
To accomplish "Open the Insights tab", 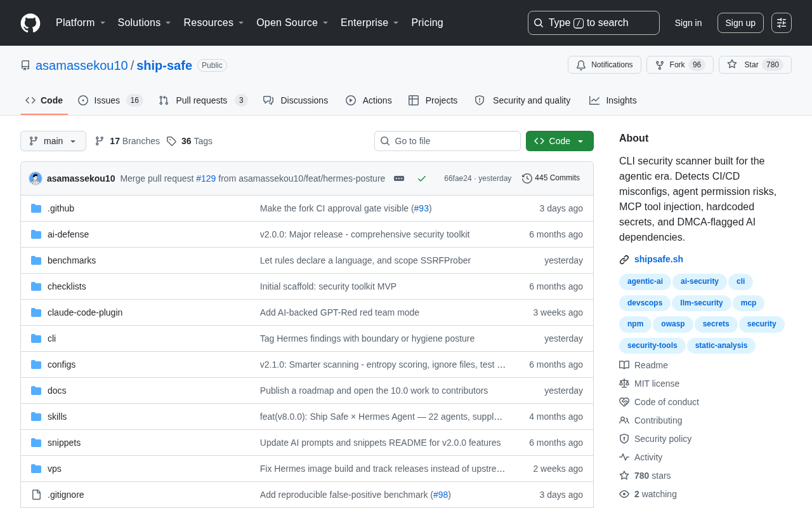I will (x=613, y=100).
